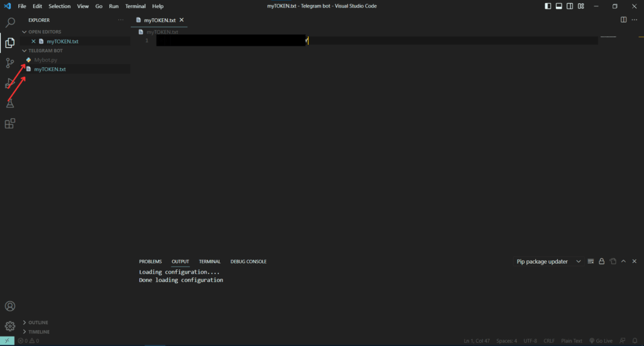Switch to the Problems panel tab
The image size is (644, 346).
pyautogui.click(x=150, y=261)
